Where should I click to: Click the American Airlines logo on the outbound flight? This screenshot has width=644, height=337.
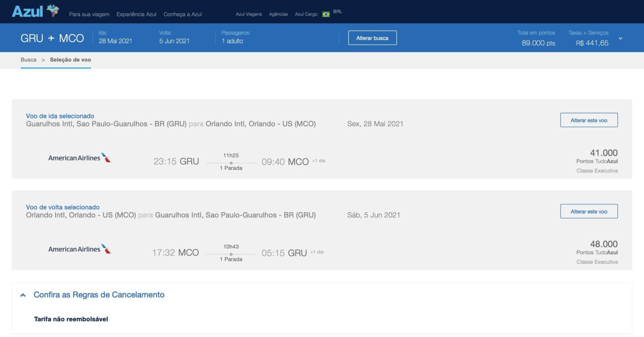pyautogui.click(x=80, y=158)
